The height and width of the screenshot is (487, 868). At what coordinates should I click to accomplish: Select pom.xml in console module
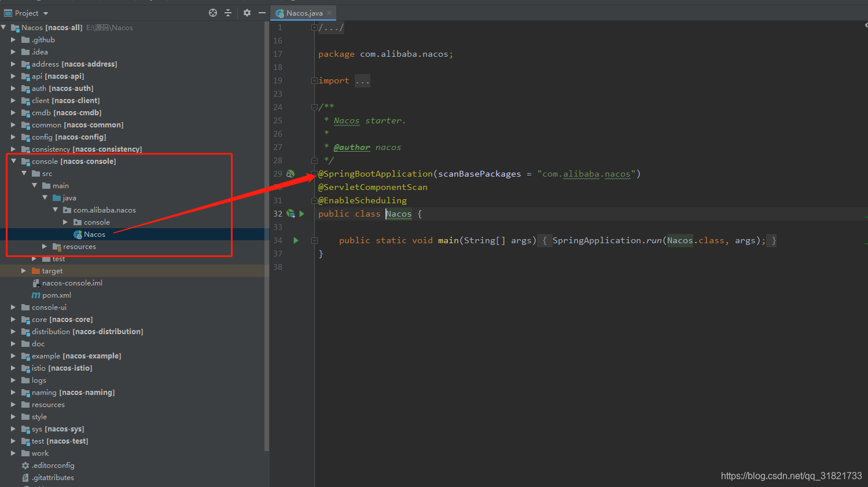click(56, 295)
